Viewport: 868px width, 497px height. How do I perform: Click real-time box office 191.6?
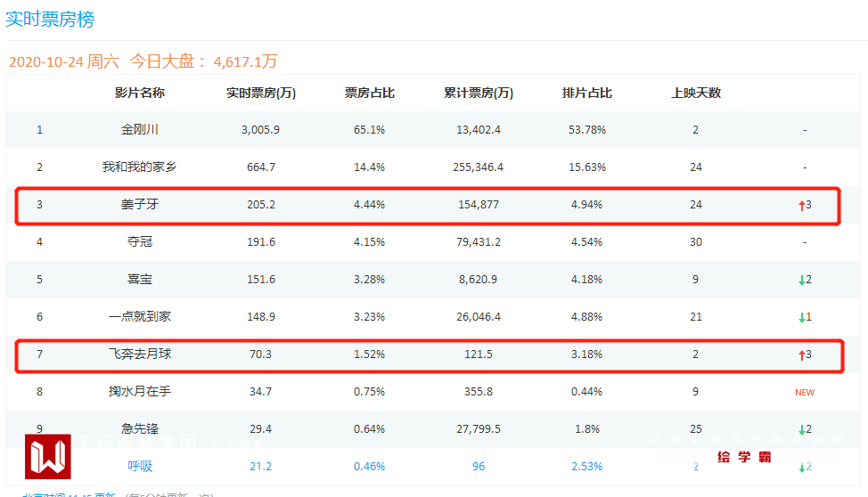point(261,242)
